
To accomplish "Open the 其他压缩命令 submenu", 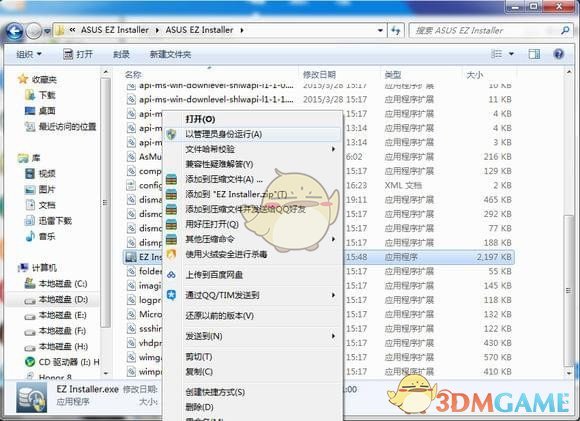I will (252, 239).
